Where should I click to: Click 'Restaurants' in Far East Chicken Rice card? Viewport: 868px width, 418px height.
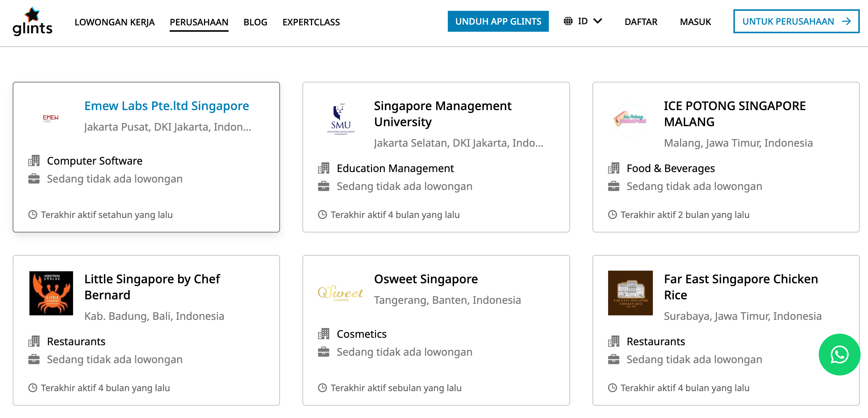pos(656,341)
